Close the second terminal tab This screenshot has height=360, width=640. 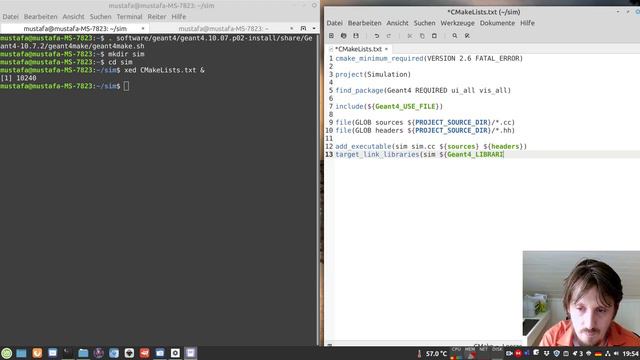point(291,29)
